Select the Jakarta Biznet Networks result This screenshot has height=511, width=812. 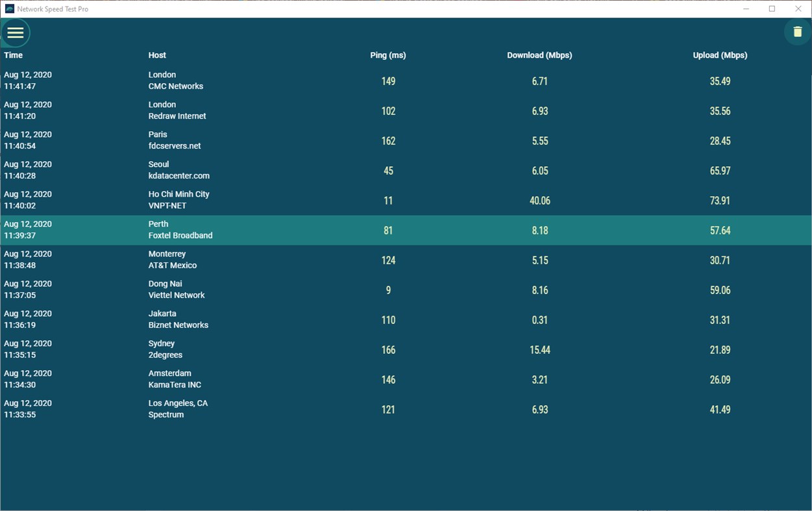[x=389, y=319]
